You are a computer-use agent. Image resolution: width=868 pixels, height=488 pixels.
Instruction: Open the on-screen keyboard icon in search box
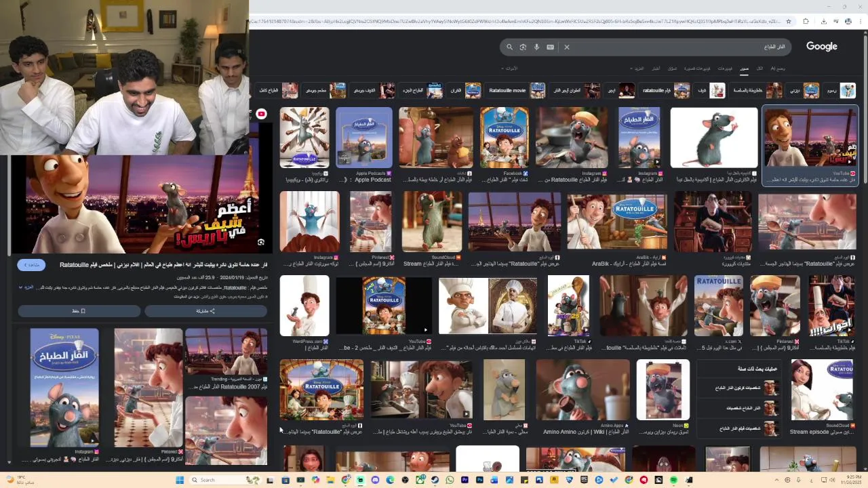pyautogui.click(x=550, y=47)
